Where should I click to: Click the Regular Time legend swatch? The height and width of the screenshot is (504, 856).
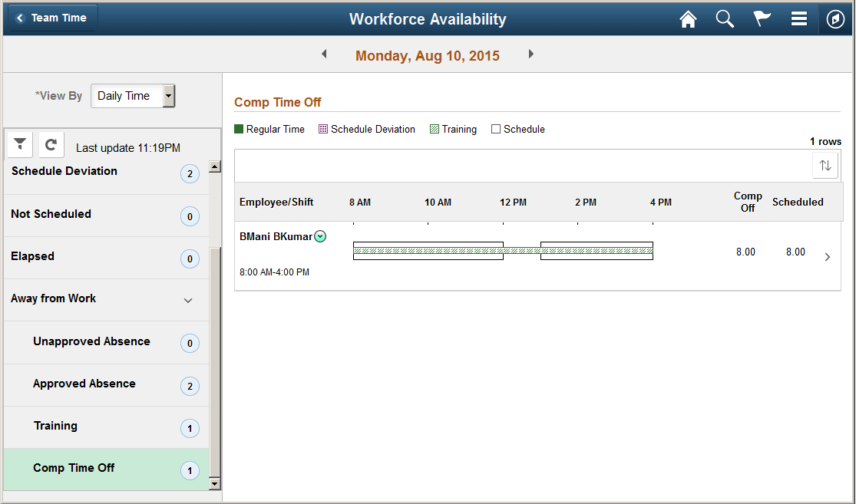click(239, 129)
